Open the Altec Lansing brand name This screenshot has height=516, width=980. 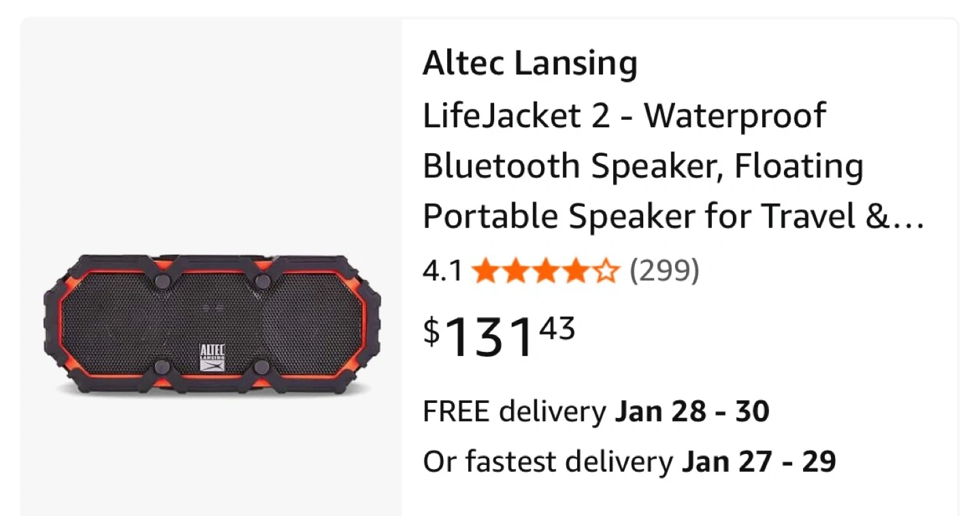[529, 65]
